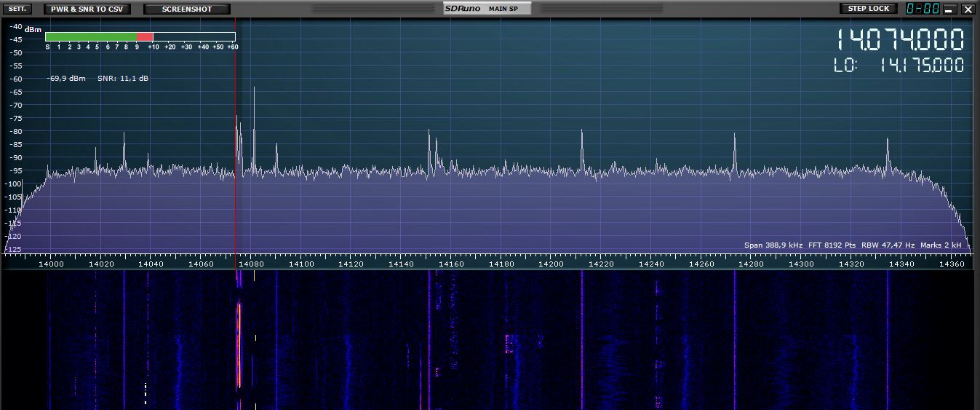Viewport: 980px width, 410px height.
Task: Click the PWR & SNR TO CSV button
Action: 87,9
